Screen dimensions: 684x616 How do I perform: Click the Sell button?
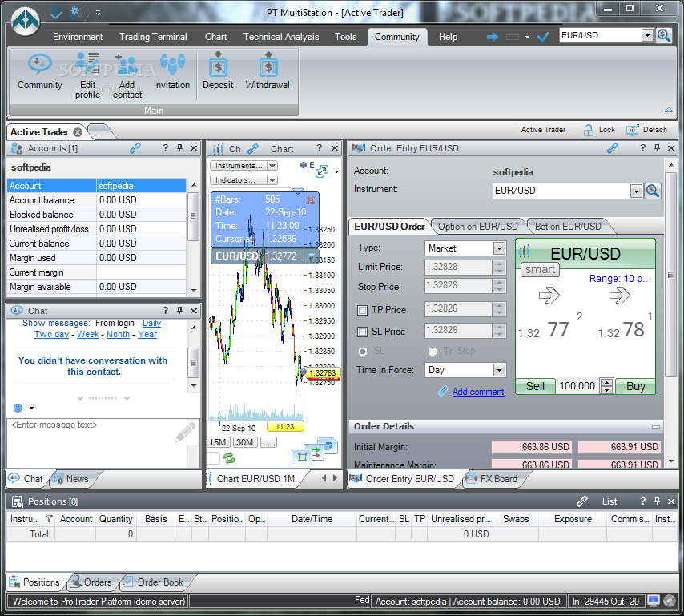pos(535,386)
